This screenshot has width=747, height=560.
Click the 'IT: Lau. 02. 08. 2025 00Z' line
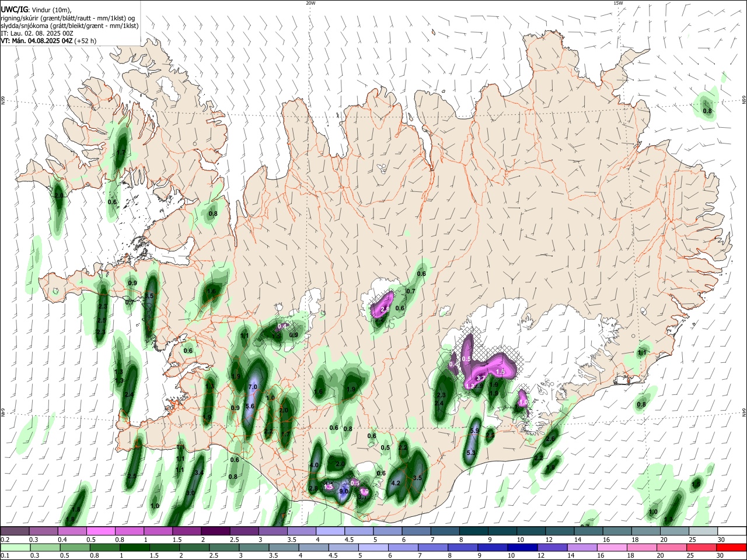pyautogui.click(x=37, y=33)
